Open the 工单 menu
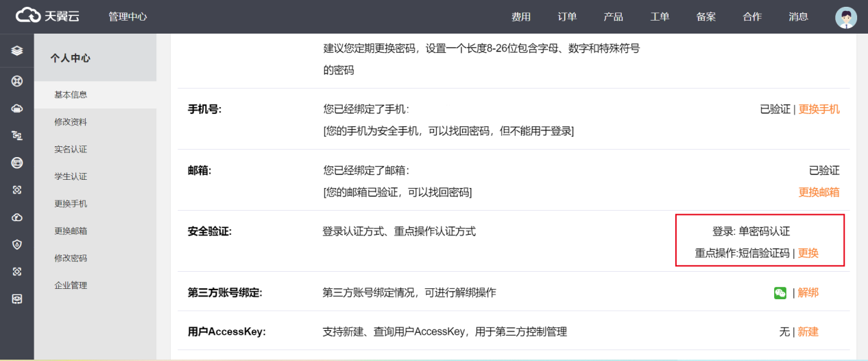868x361 pixels. coord(660,16)
